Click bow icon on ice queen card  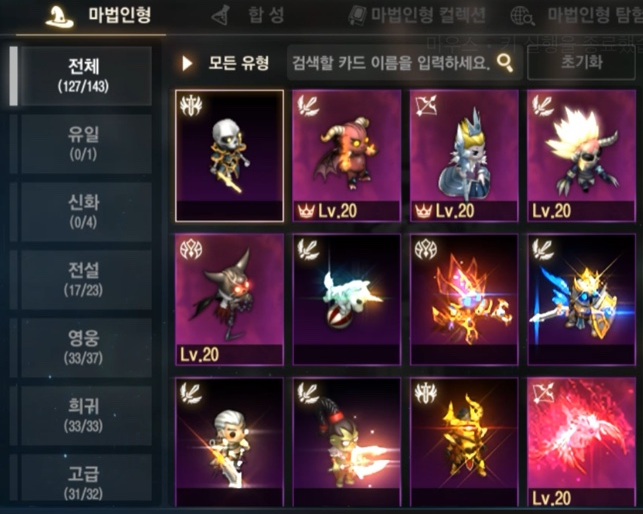[x=426, y=105]
